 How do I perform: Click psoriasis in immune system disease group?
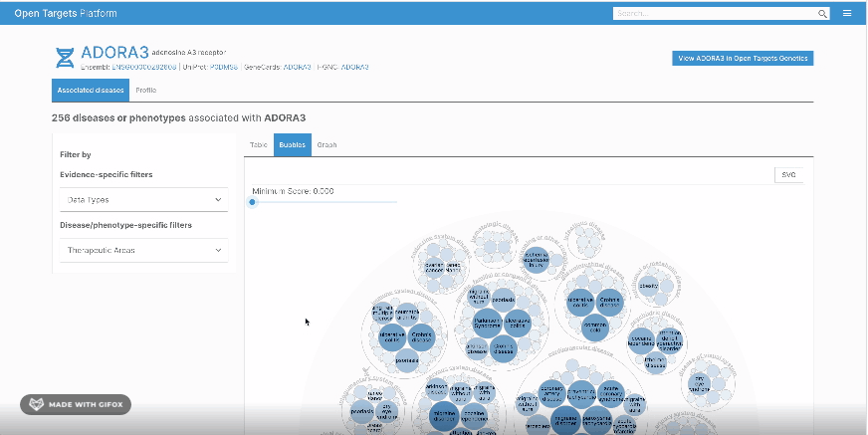click(407, 360)
